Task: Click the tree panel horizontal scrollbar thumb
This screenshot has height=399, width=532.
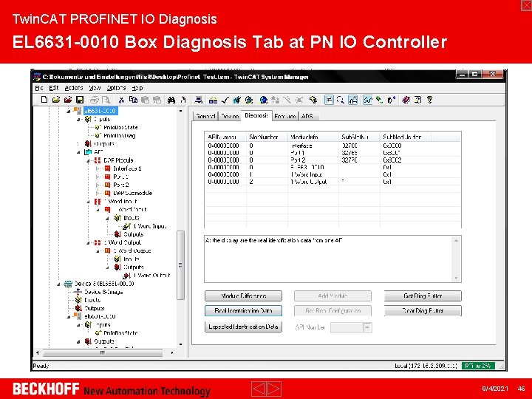Action: (103, 353)
